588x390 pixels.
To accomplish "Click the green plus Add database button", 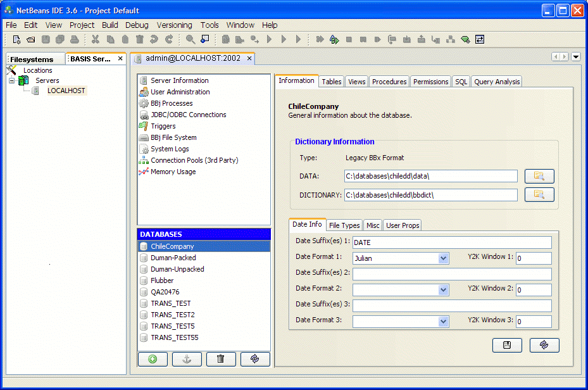I will coord(153,359).
